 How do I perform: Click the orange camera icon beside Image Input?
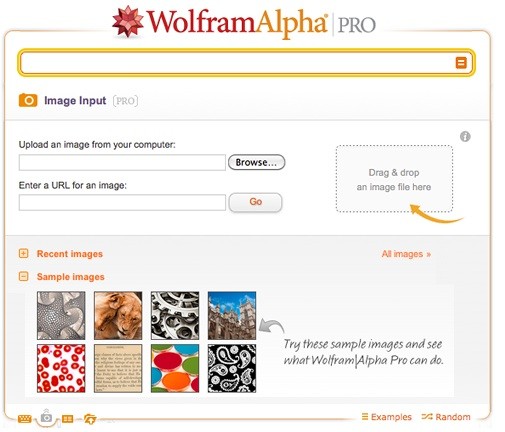coord(28,100)
